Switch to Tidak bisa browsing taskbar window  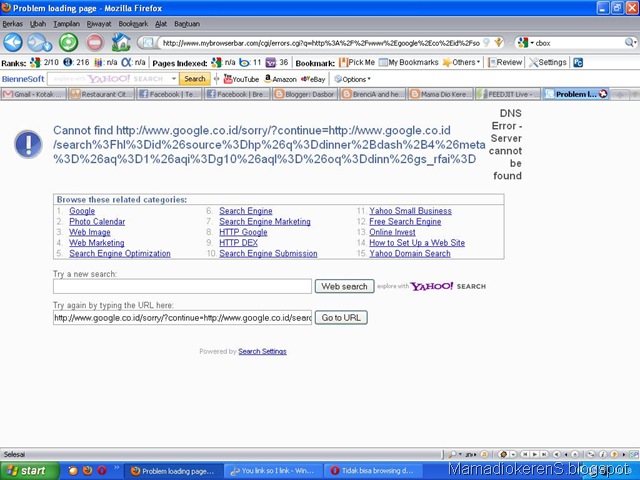pyautogui.click(x=372, y=471)
